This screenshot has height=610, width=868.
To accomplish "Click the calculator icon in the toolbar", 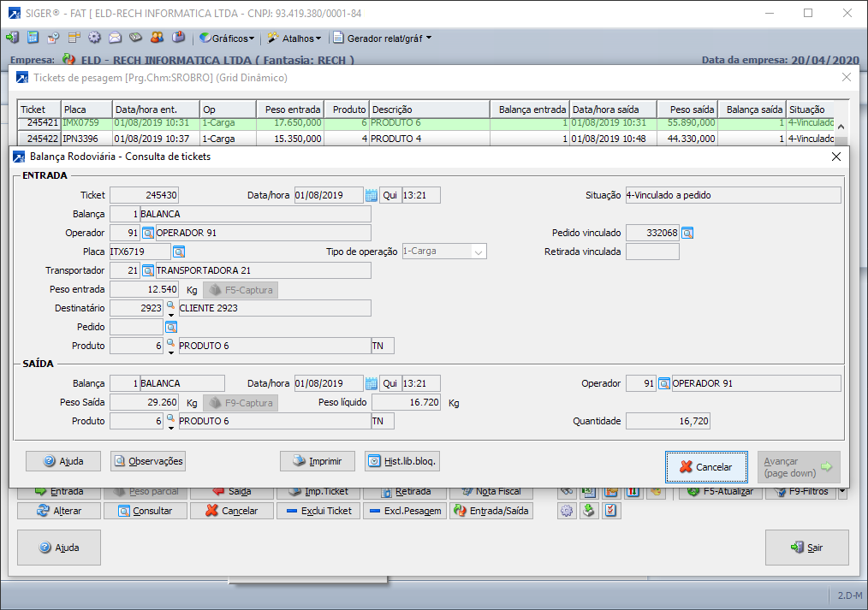I will (33, 38).
